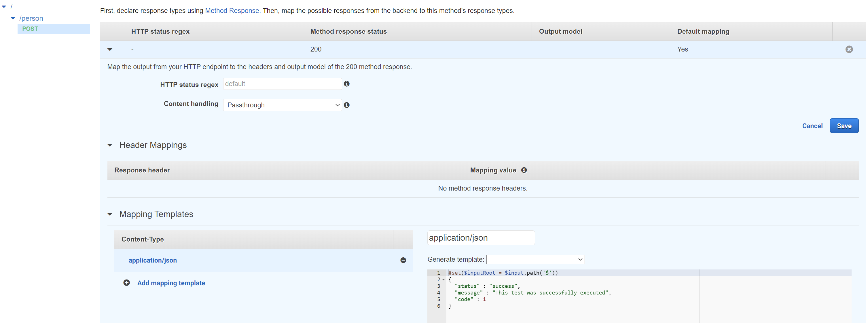This screenshot has width=868, height=323.
Task: Click the info icon beside Content handling
Action: (347, 105)
